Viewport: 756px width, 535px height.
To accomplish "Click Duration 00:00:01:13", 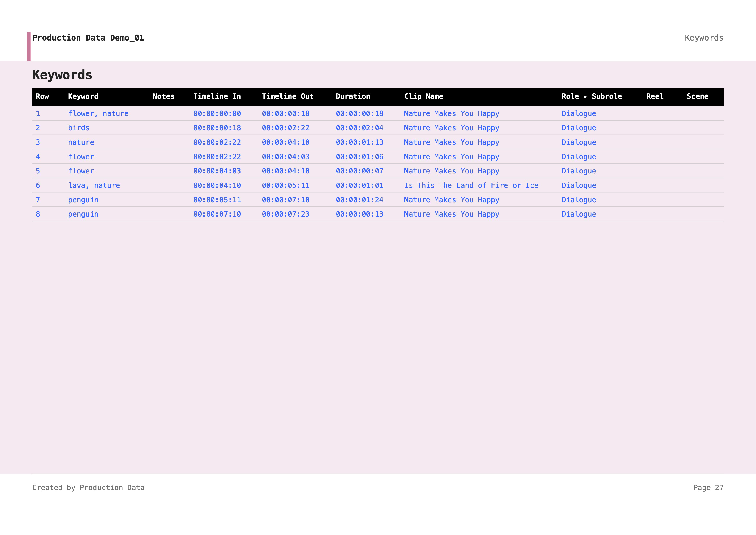I will [x=360, y=142].
